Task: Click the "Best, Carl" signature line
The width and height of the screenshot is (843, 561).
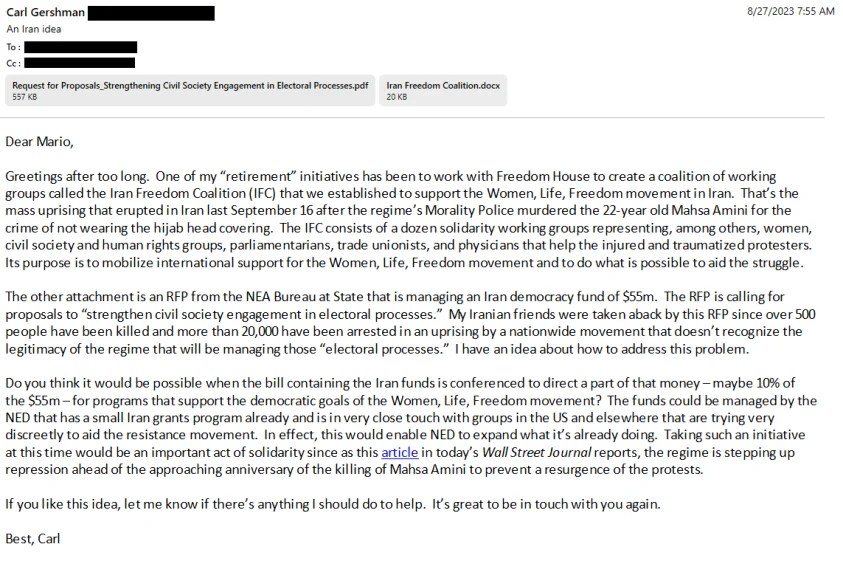Action: [33, 538]
